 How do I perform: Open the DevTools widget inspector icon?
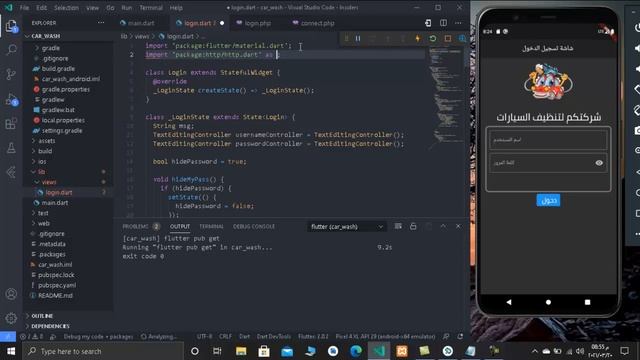click(x=462, y=38)
